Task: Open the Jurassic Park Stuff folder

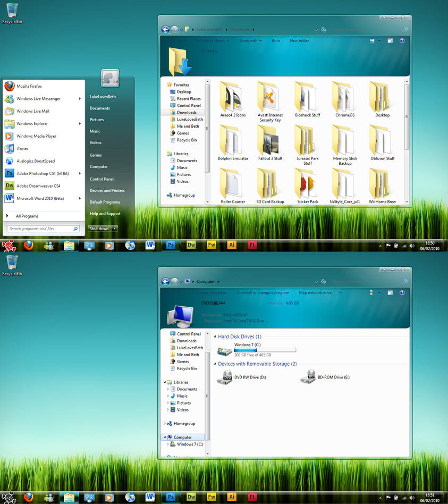Action: click(x=307, y=141)
